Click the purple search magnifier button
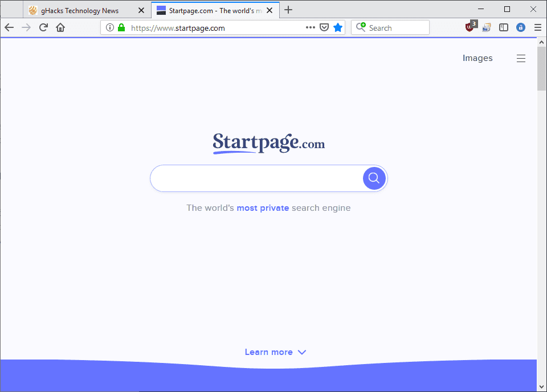 [x=374, y=178]
